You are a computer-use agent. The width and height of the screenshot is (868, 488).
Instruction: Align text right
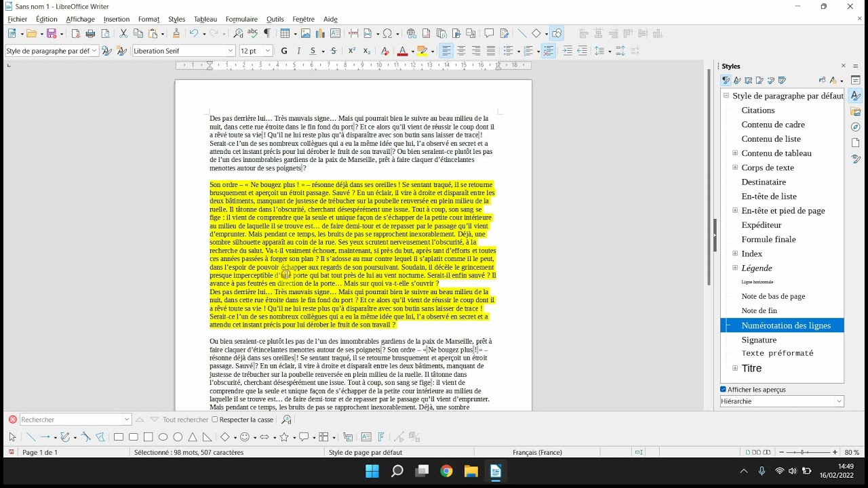[x=476, y=51]
